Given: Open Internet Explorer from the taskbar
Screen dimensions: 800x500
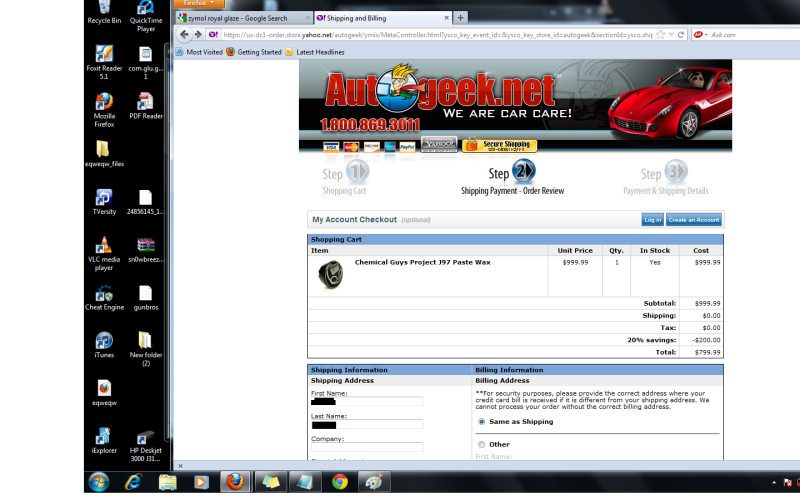Looking at the screenshot, I should pos(133,482).
